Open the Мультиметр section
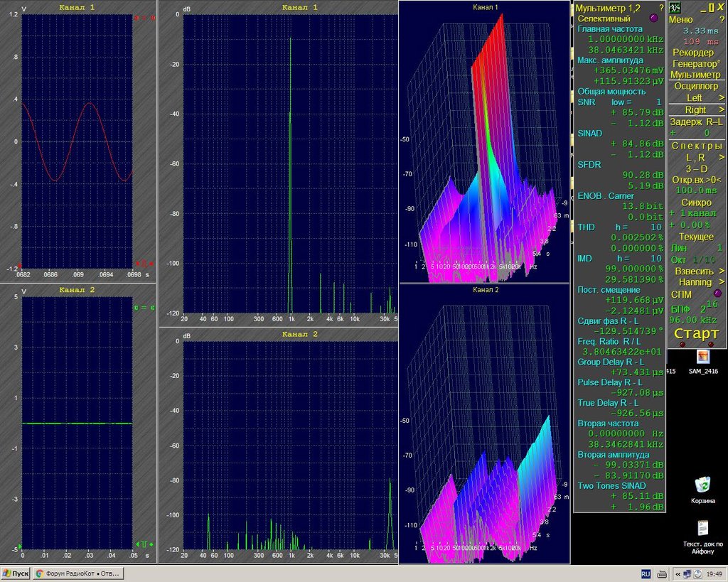 point(695,75)
